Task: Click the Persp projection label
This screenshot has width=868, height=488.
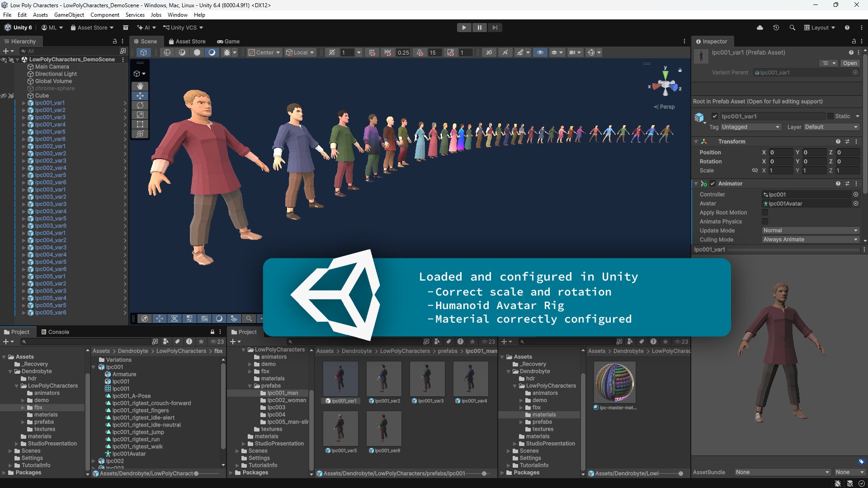Action: point(664,107)
